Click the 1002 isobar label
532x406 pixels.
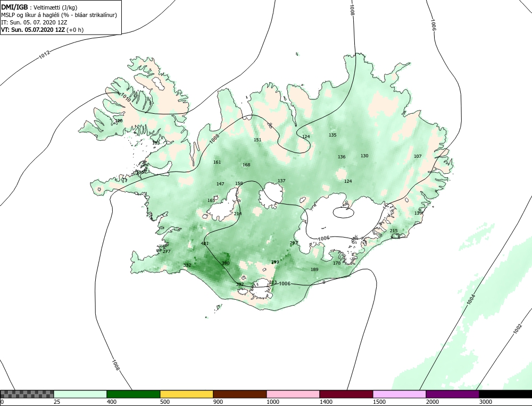[x=518, y=329]
